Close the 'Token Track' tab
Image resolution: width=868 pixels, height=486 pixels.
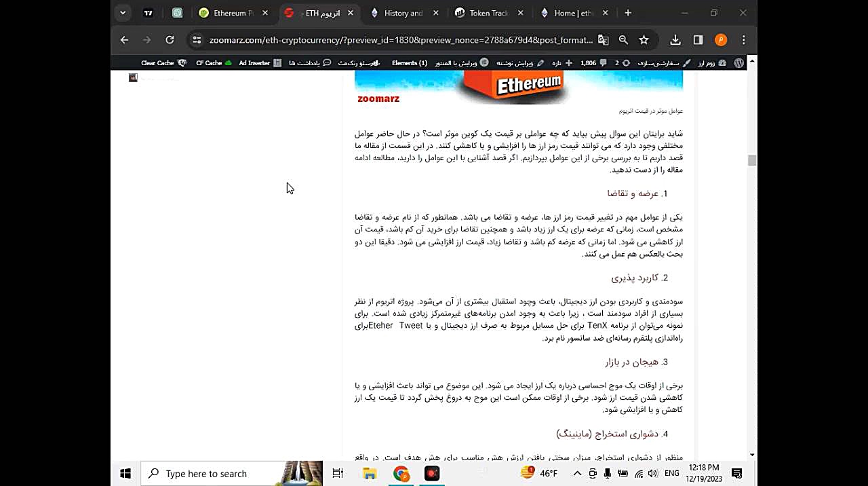(x=520, y=13)
